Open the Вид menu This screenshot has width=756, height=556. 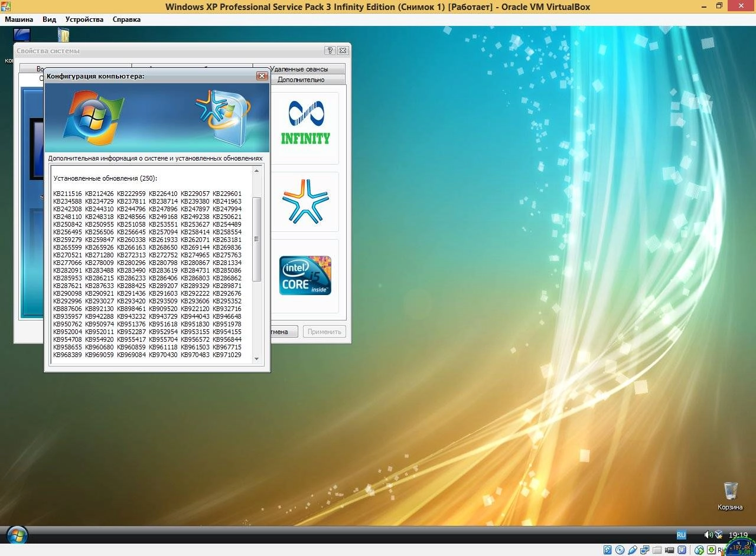(50, 19)
